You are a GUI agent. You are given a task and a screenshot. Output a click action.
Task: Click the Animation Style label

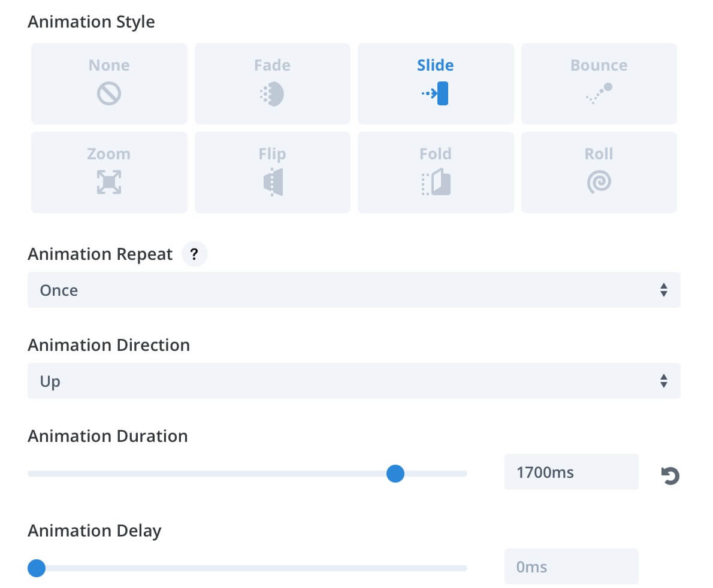tap(91, 22)
